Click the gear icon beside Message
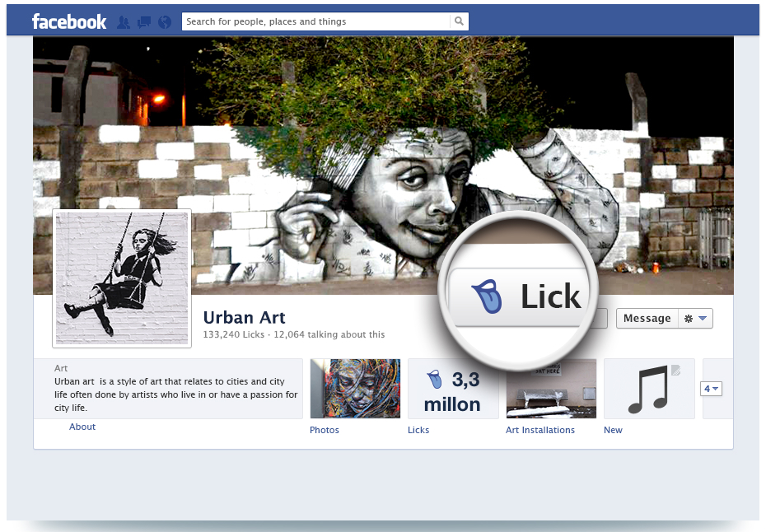The image size is (766, 532). [689, 319]
